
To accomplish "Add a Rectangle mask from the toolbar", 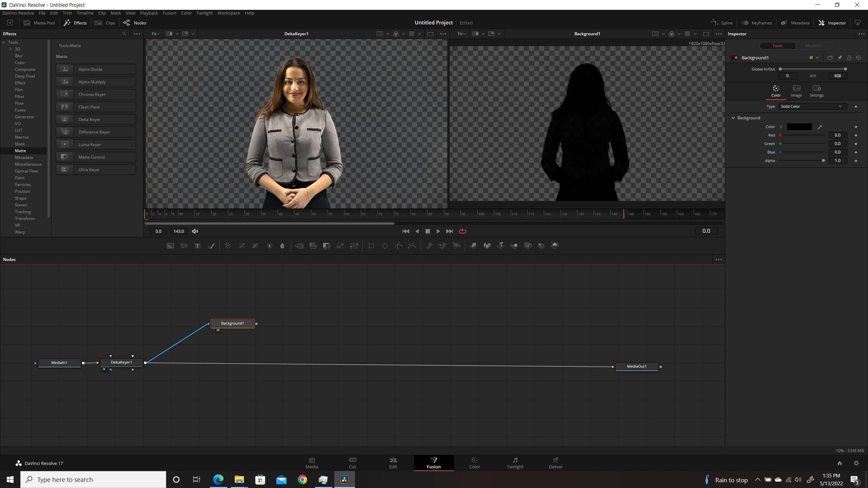I will point(371,246).
